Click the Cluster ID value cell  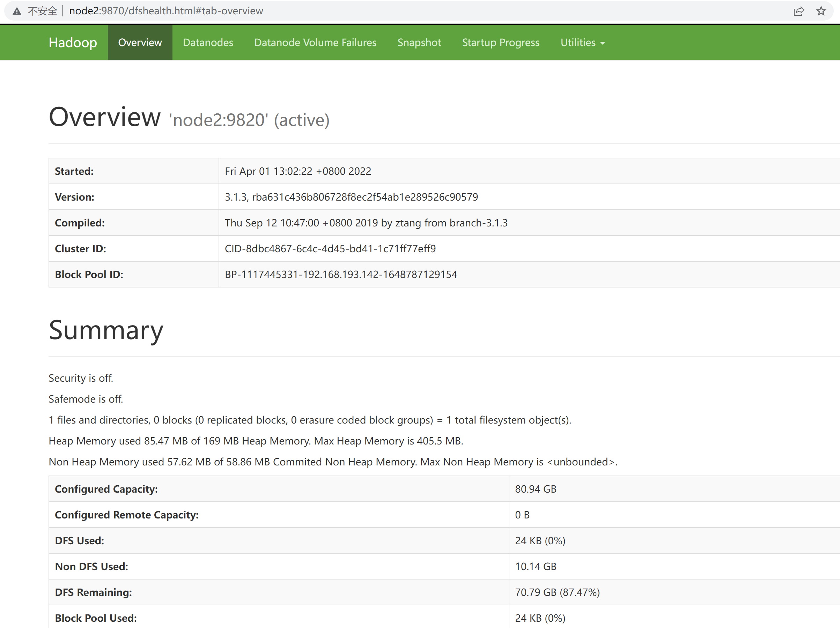[x=330, y=248]
